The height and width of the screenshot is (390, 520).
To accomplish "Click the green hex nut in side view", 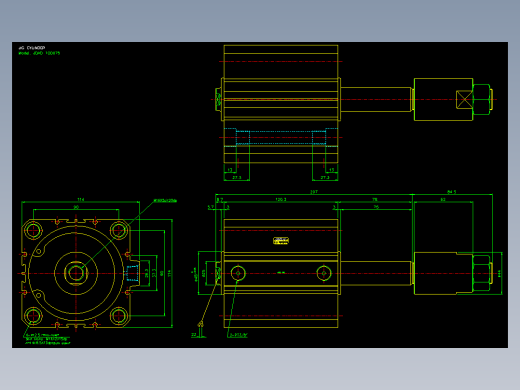I will pos(482,273).
